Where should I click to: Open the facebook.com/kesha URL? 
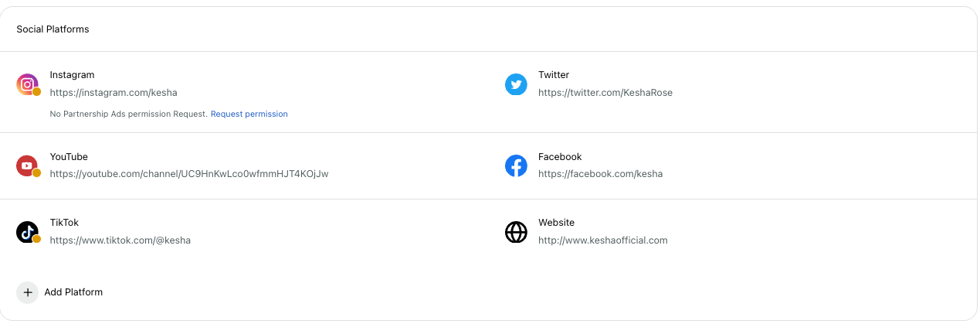point(601,174)
